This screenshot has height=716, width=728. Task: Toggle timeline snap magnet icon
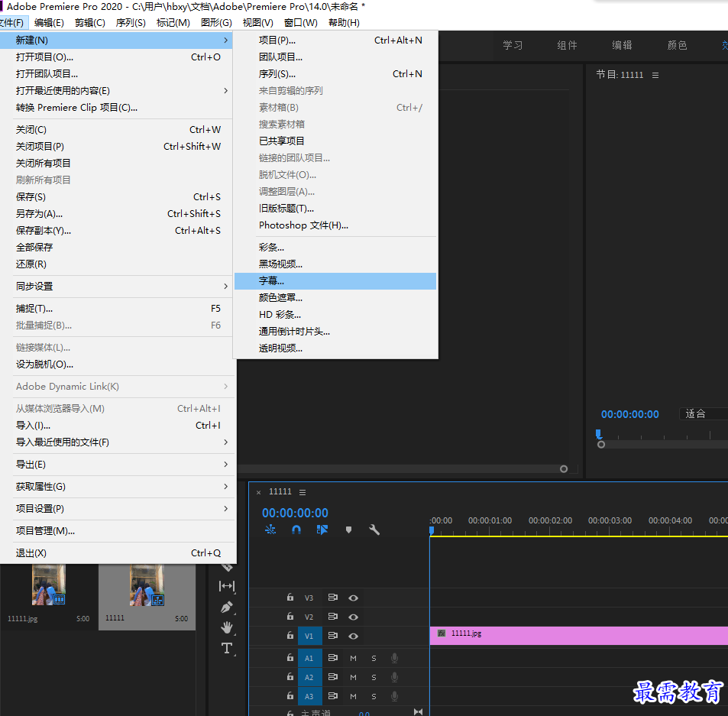[x=296, y=530]
